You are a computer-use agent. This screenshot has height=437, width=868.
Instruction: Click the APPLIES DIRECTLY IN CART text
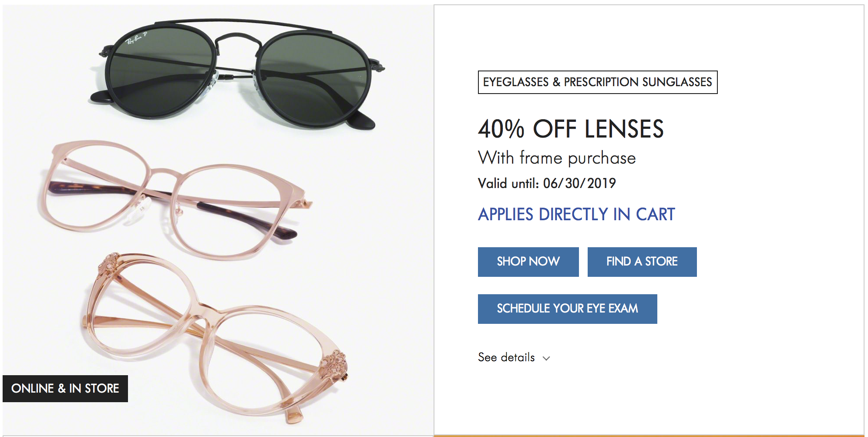(x=576, y=214)
